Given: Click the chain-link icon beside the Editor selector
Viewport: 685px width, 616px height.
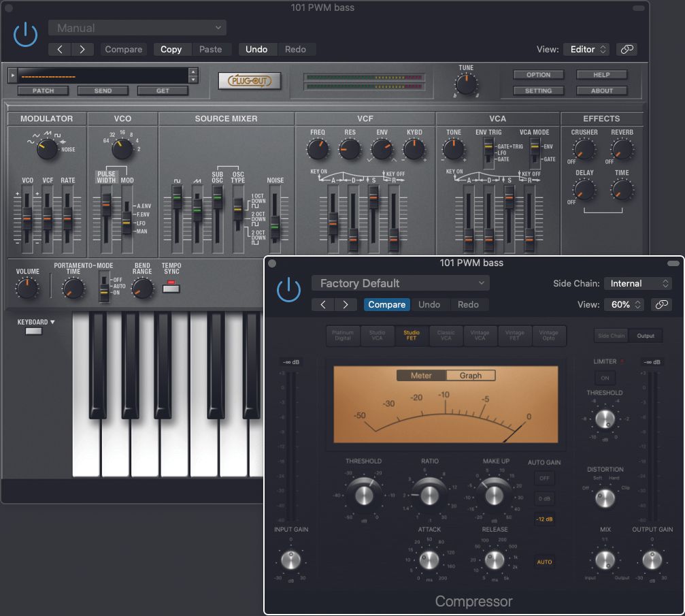Looking at the screenshot, I should point(626,49).
